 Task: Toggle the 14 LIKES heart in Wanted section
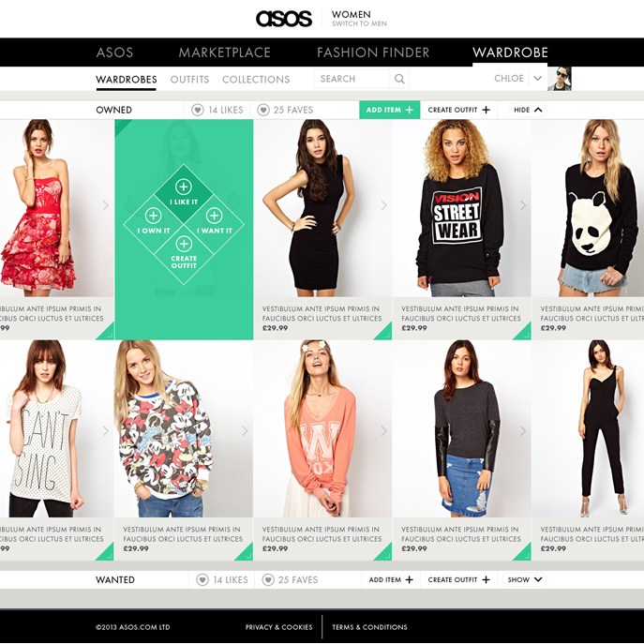[202, 580]
